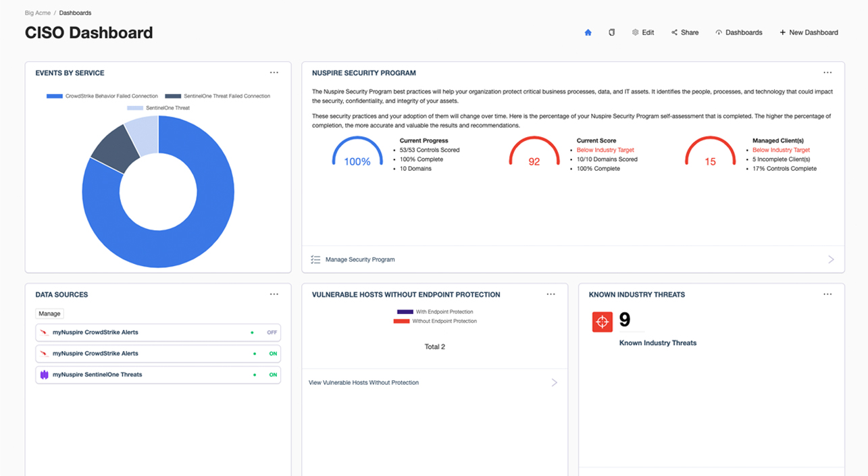Open Events by Service panel options menu
Screen dimensions: 868x476
coord(274,72)
